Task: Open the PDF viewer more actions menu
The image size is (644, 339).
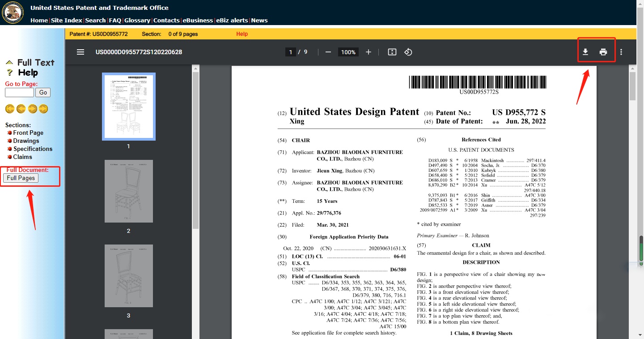Action: click(x=621, y=52)
